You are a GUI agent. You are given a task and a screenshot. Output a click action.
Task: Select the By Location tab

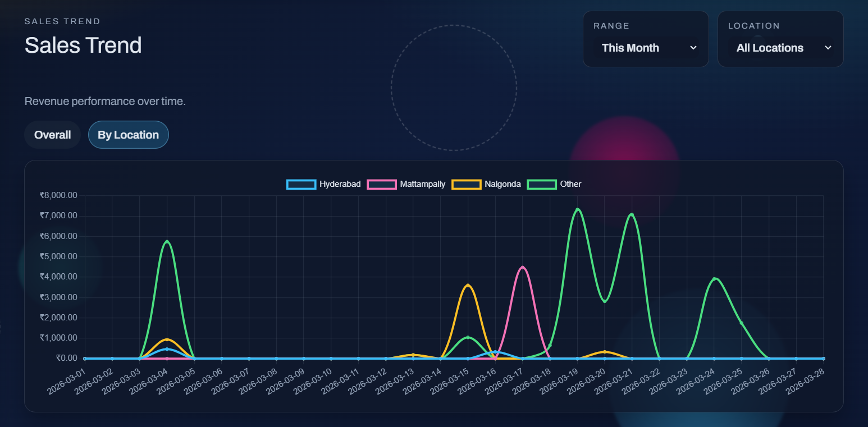point(128,135)
